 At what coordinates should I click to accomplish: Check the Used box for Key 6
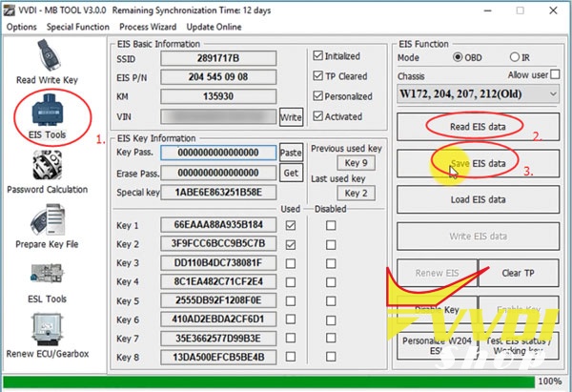tap(291, 320)
